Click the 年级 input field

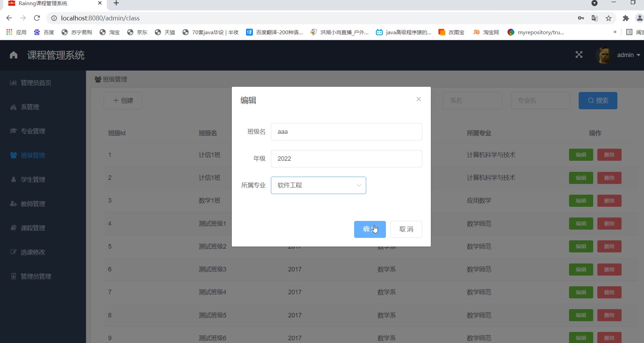[346, 159]
